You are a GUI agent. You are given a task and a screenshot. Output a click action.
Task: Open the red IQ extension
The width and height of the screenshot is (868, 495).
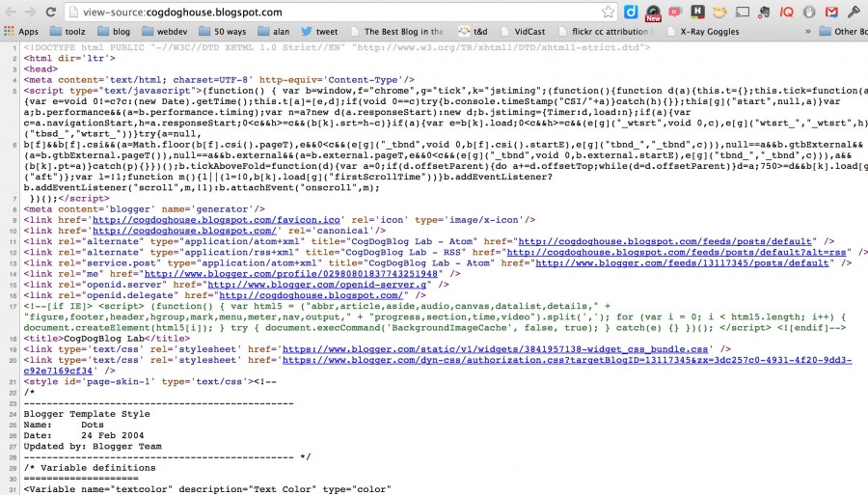[x=784, y=13]
